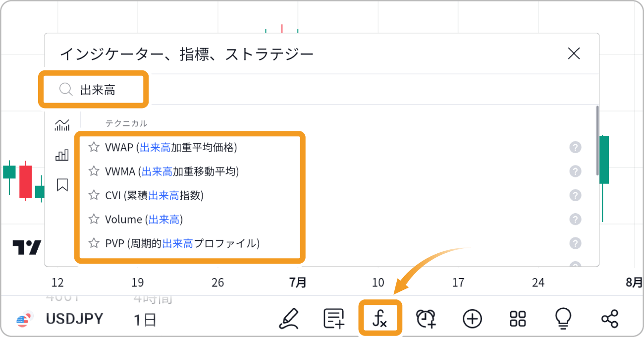644x337 pixels.
Task: Click the plus circle compare icon
Action: [x=472, y=319]
